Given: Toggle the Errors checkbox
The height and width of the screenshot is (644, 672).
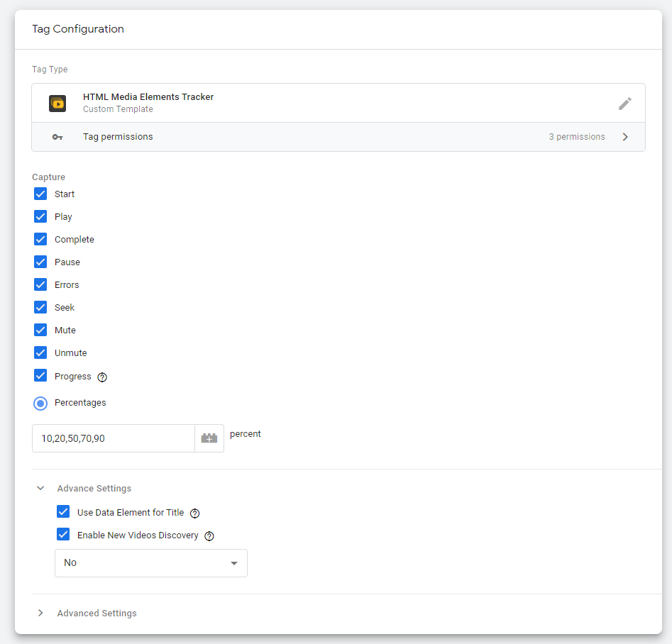Looking at the screenshot, I should [40, 285].
